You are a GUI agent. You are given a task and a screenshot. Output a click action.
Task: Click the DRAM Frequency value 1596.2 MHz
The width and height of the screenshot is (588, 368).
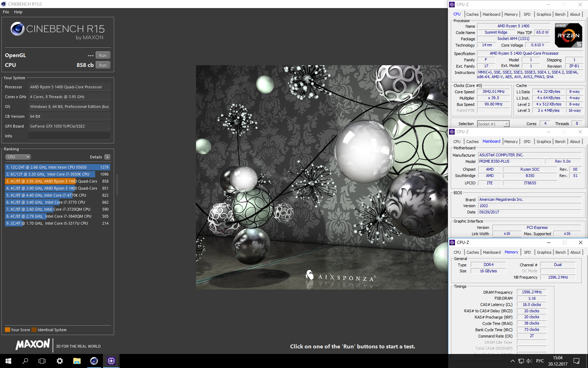[x=532, y=292]
